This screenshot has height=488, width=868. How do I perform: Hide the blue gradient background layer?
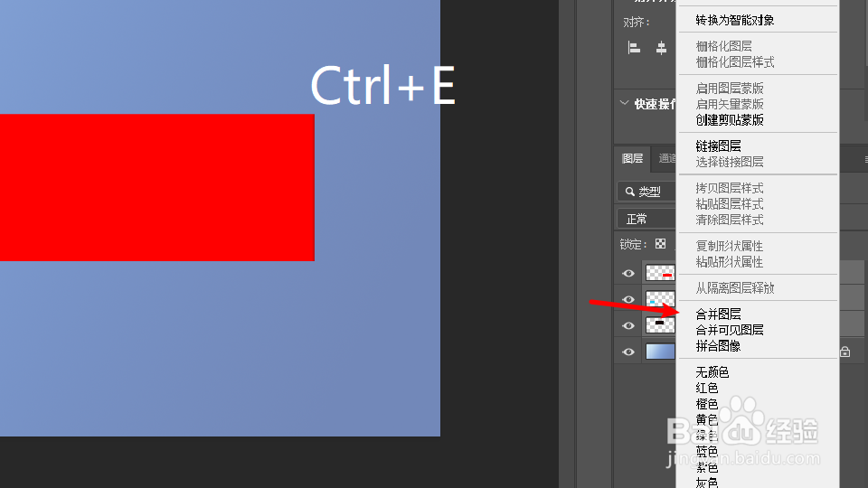(628, 352)
